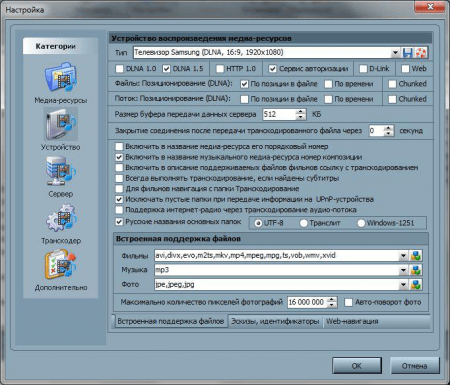Click the Фильмы extensions text field
Viewport: 450px width, 385px height.
pyautogui.click(x=277, y=256)
